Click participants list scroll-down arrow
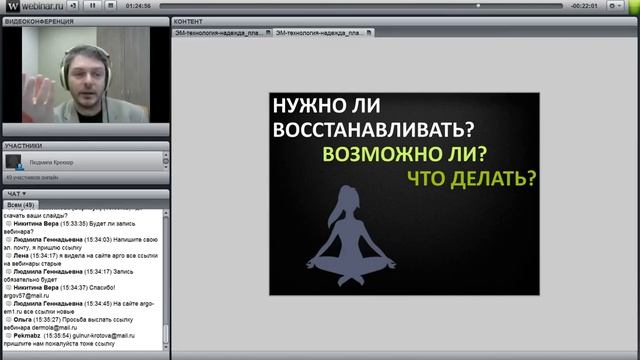 tap(166, 168)
